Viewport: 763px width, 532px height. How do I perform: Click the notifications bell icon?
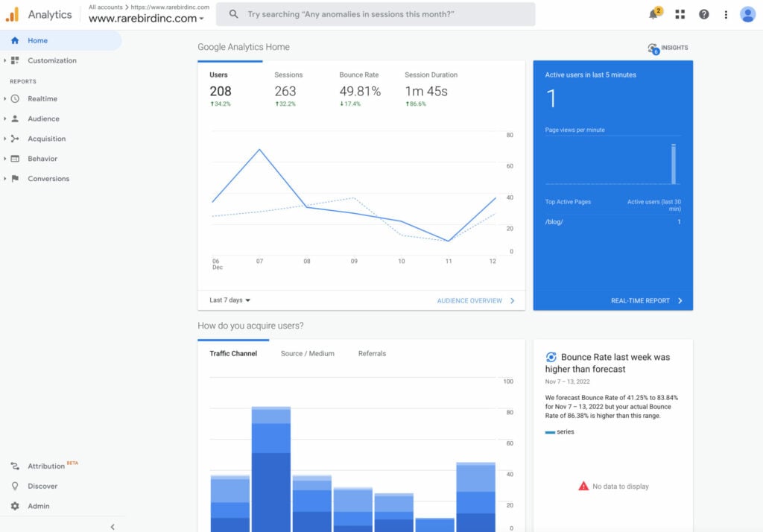(x=653, y=14)
